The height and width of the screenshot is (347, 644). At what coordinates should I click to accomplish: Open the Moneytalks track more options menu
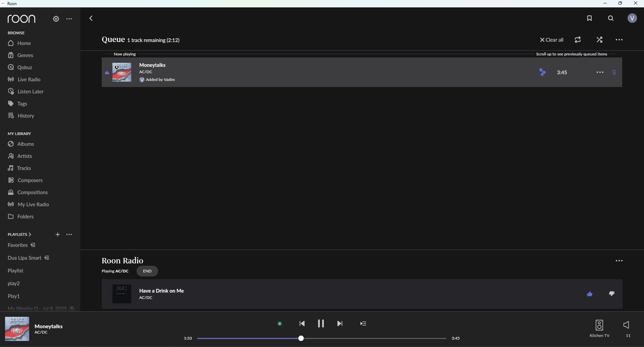pos(600,73)
